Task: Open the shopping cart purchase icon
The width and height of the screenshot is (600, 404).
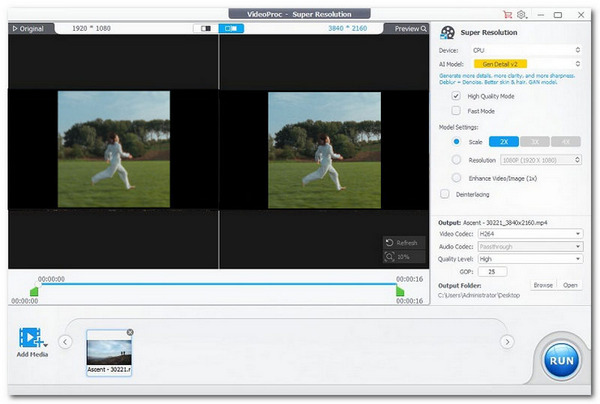Action: 507,15
